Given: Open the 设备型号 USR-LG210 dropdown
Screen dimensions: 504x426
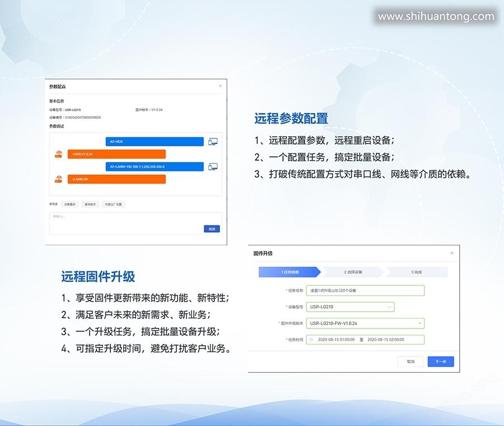Looking at the screenshot, I should (x=350, y=307).
